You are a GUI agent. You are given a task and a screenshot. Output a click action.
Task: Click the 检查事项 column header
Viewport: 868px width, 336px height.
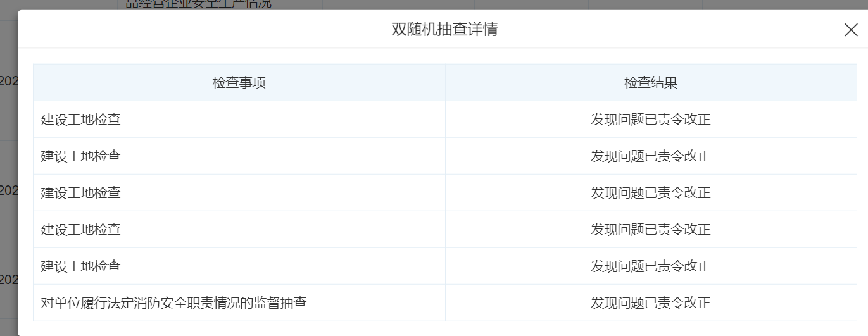pyautogui.click(x=239, y=83)
